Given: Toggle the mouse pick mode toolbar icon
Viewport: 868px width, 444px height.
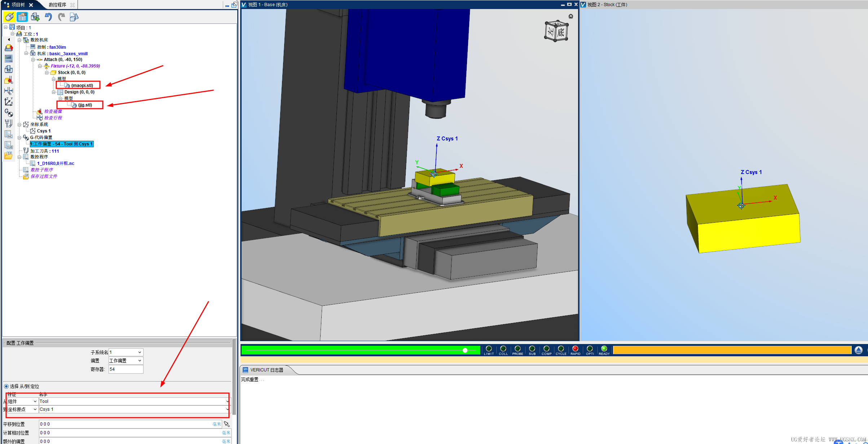Looking at the screenshot, I should (9, 17).
